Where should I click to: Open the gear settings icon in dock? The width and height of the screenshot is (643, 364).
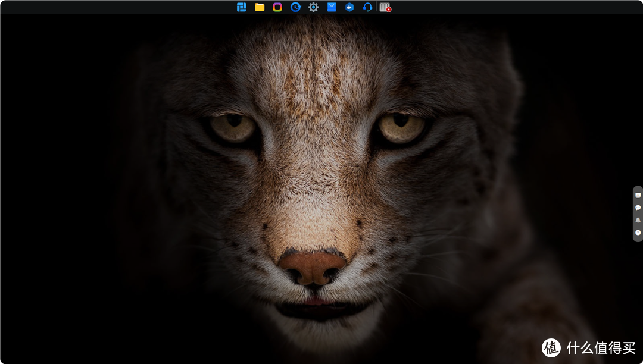[x=313, y=7]
